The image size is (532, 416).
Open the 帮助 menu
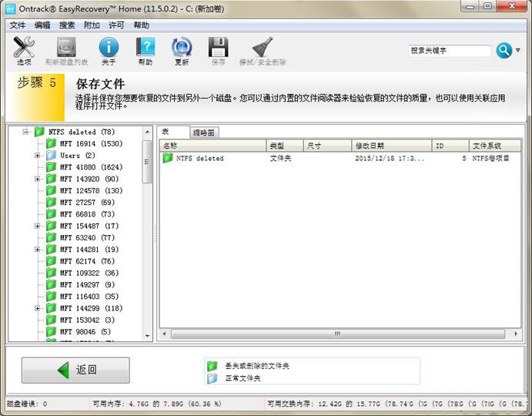141,25
